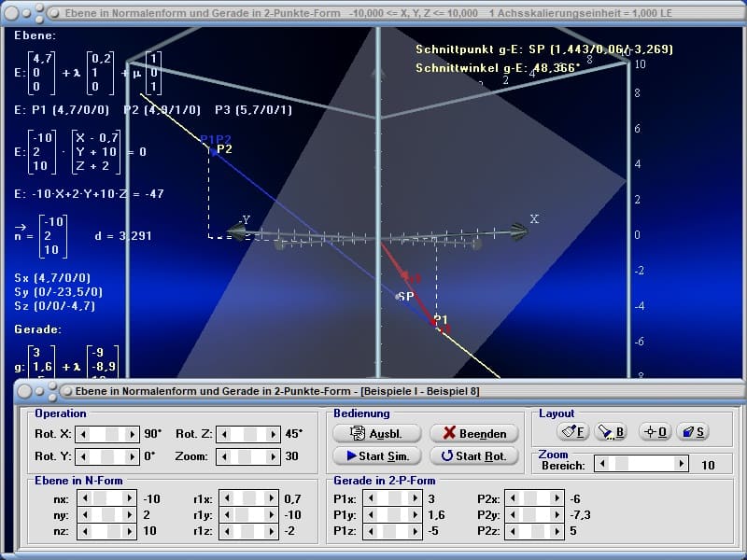Increase Zoom Bereich with its right arrow
This screenshot has height=560, width=747.
pyautogui.click(x=682, y=464)
